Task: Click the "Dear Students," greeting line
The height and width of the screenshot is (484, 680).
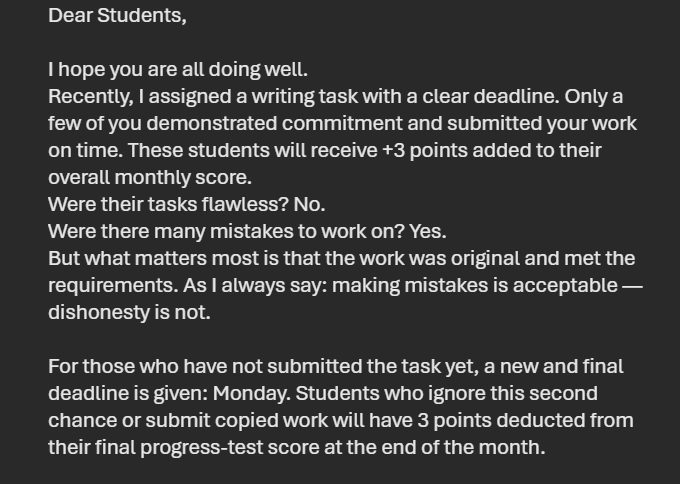Action: click(x=117, y=16)
